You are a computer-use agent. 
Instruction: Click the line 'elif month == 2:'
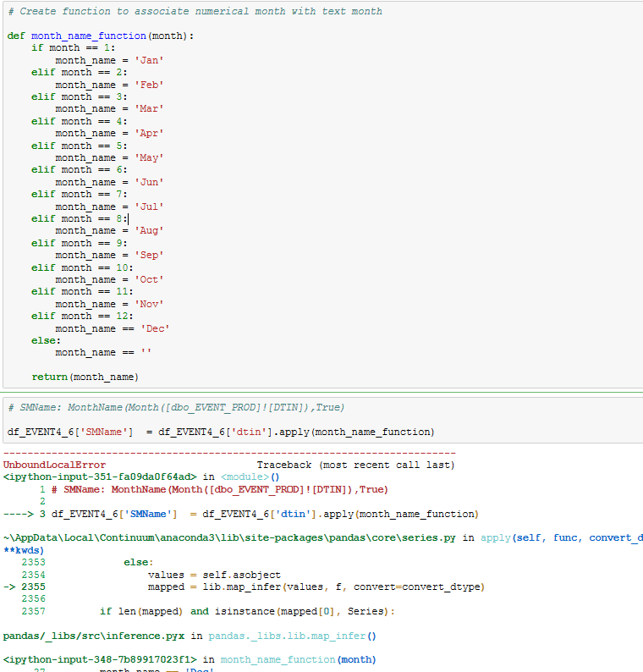[80, 72]
